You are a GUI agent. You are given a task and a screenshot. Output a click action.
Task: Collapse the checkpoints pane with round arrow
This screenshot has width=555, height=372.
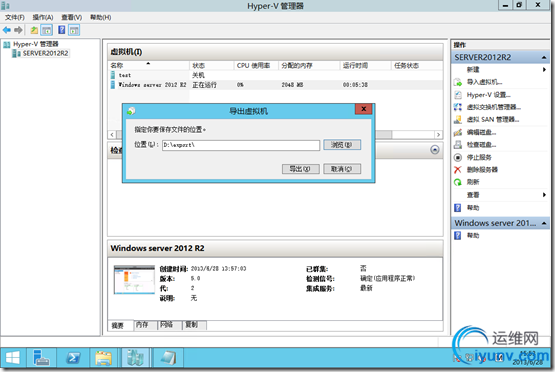[435, 150]
